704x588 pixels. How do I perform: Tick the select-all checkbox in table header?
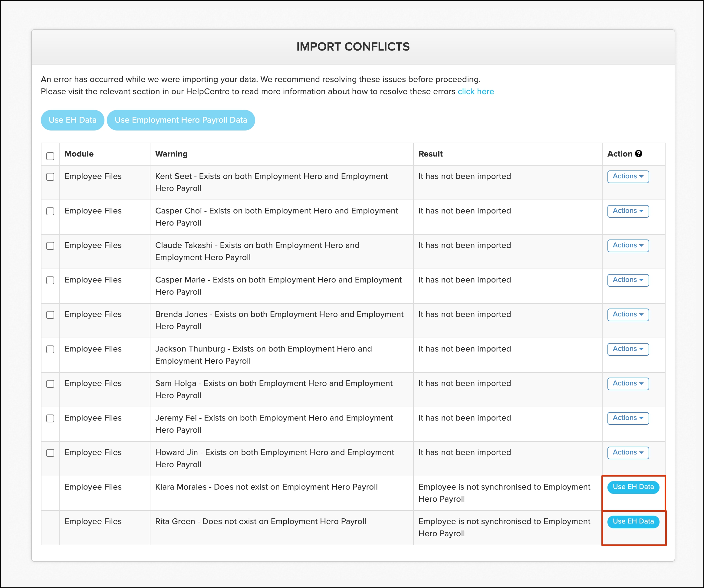tap(50, 156)
